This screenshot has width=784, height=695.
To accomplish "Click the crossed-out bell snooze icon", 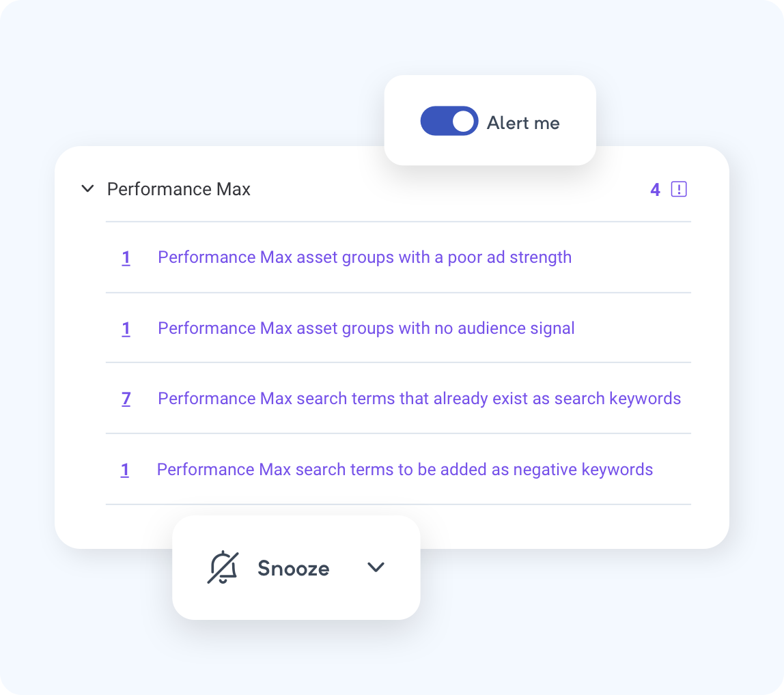I will point(223,567).
